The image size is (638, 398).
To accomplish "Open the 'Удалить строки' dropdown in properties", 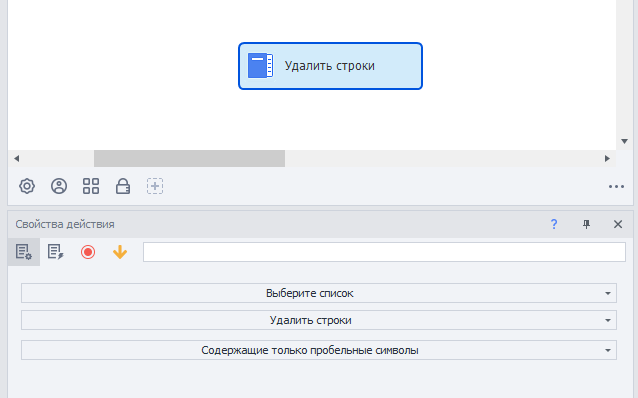I will coord(319,320).
